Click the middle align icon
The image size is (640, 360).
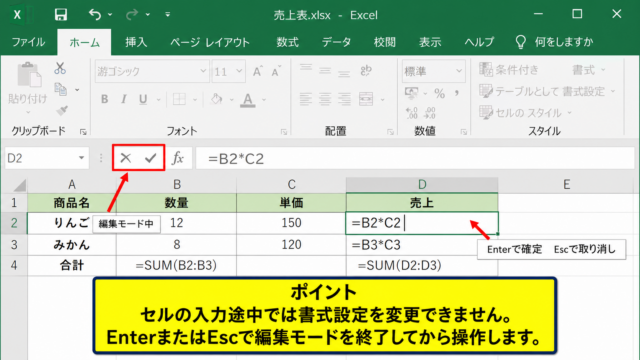point(325,70)
